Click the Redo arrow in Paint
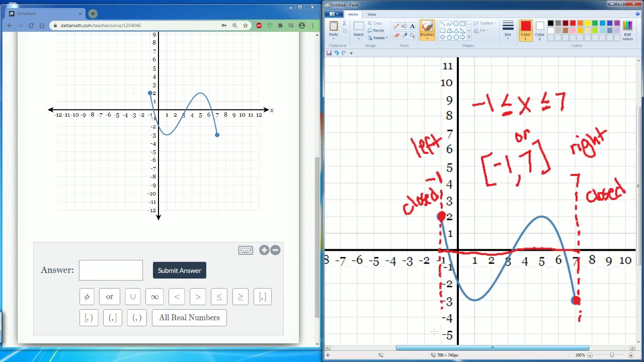 pos(344,53)
